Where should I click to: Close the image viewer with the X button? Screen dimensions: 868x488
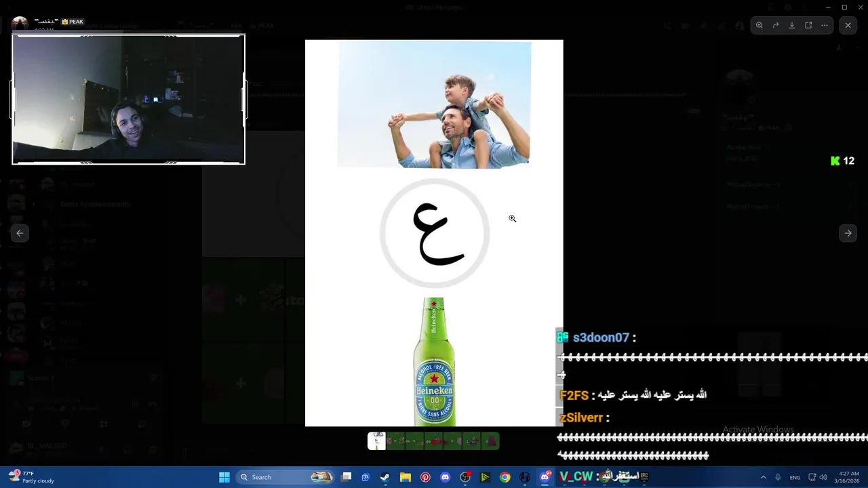(848, 25)
